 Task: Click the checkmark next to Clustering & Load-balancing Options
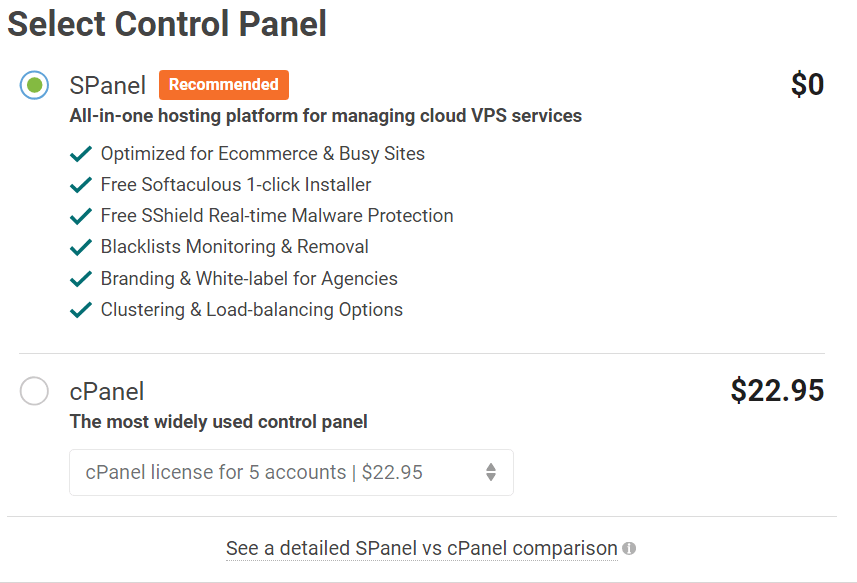click(82, 309)
